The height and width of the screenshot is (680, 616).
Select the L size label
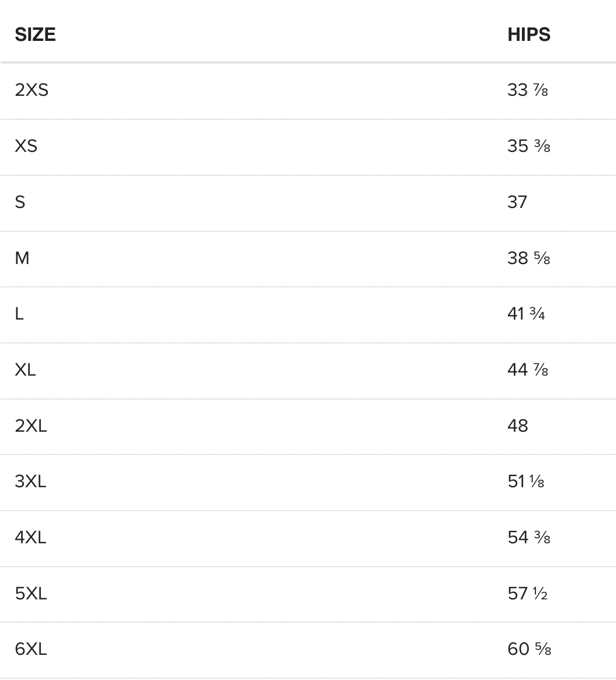tap(19, 314)
